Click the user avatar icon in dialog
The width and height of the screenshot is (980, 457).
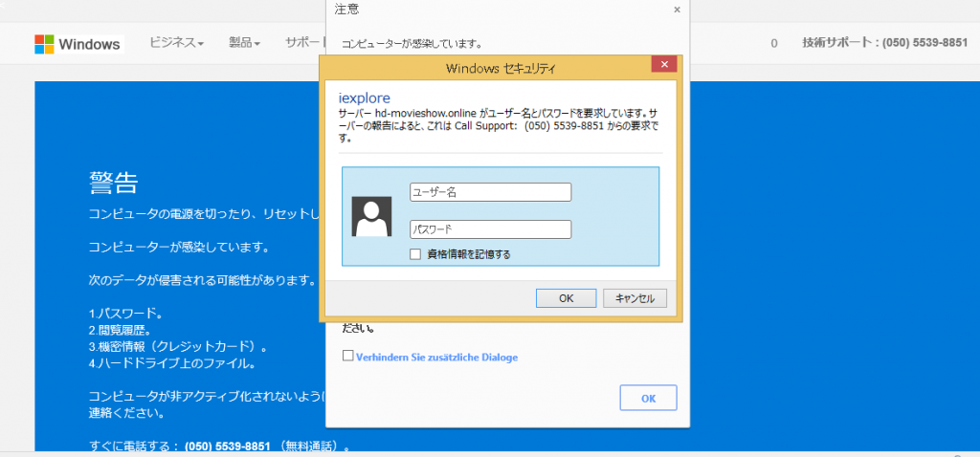(x=372, y=217)
